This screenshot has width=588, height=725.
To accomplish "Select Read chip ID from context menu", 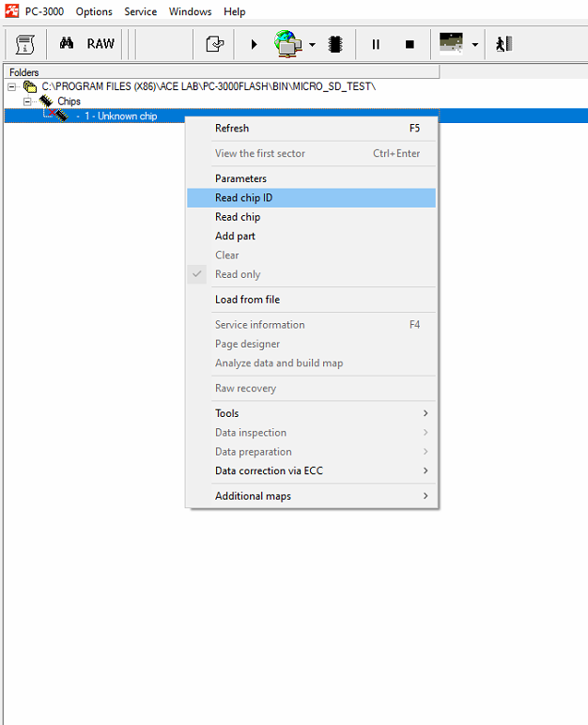I will point(243,198).
